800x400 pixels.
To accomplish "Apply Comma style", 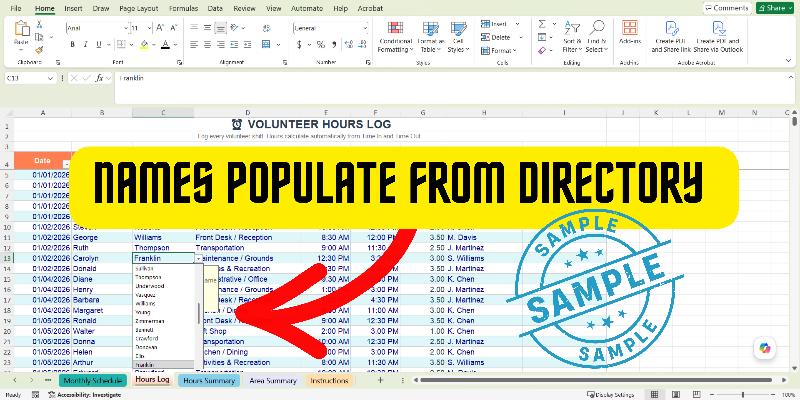I will [x=334, y=44].
